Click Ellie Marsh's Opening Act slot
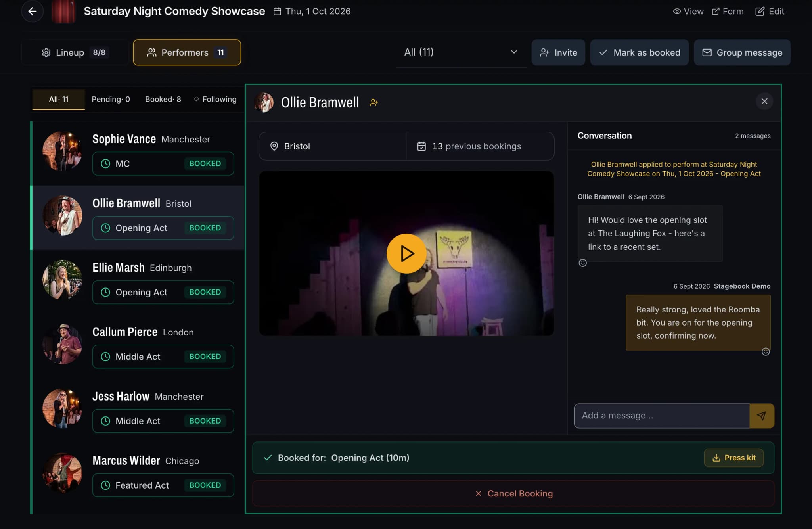 [163, 292]
